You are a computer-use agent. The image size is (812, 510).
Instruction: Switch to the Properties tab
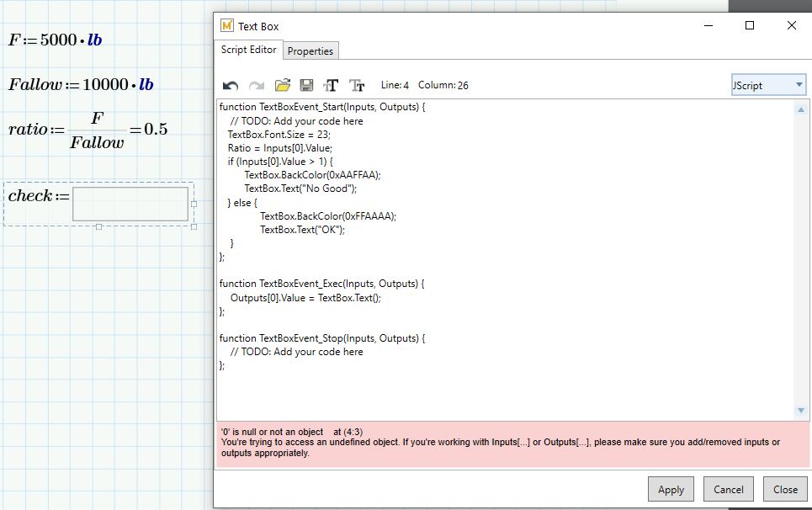click(310, 50)
